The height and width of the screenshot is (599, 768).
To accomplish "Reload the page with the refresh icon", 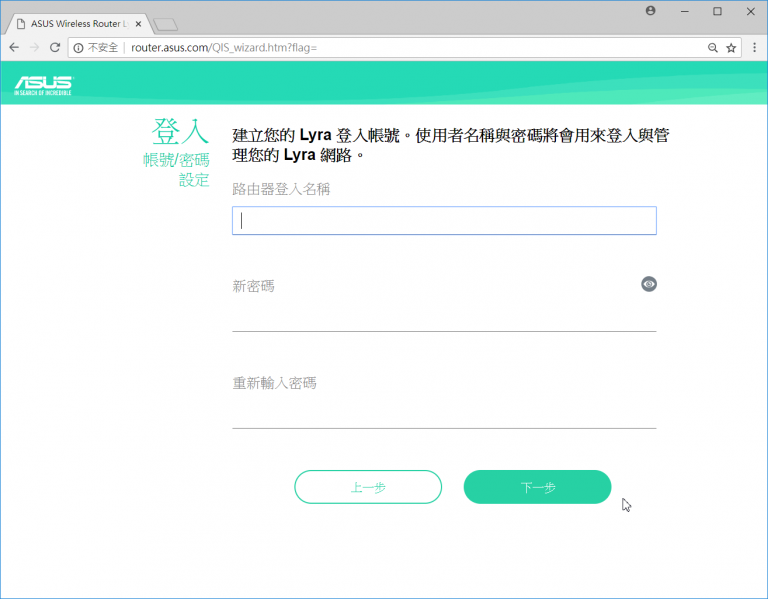I will [55, 48].
